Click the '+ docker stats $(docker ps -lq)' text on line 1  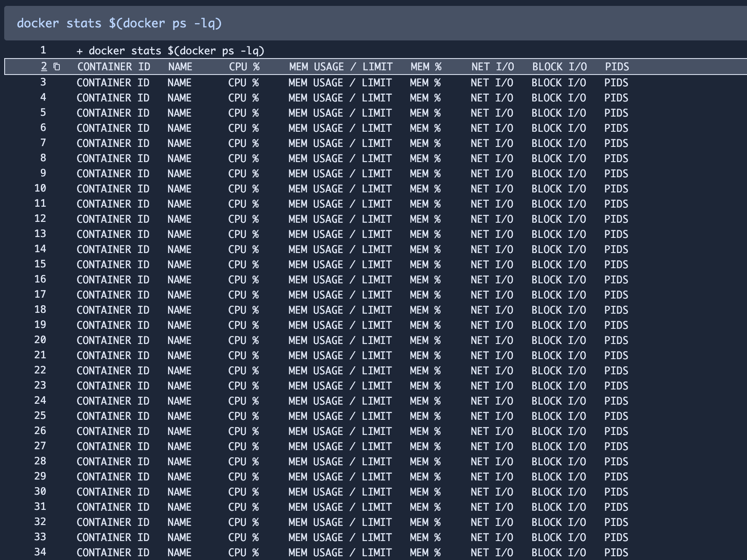(171, 51)
